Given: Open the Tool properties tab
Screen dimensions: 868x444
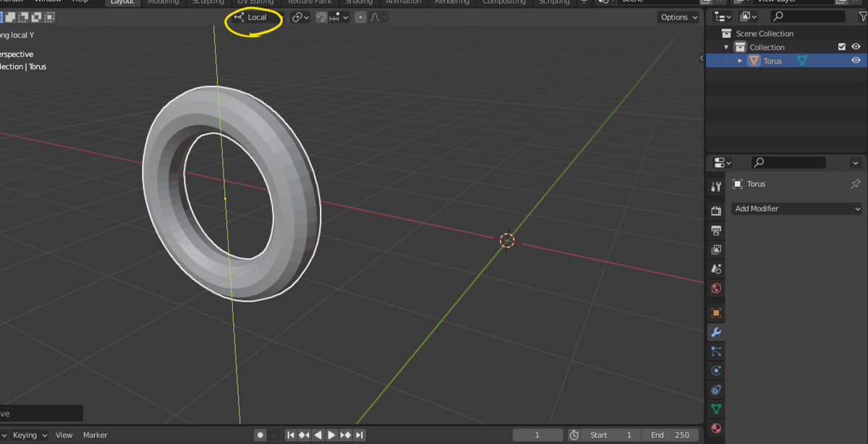Looking at the screenshot, I should pos(716,187).
